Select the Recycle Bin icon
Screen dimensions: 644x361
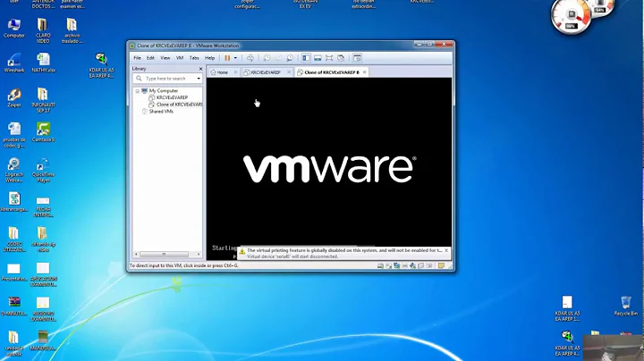click(x=625, y=306)
